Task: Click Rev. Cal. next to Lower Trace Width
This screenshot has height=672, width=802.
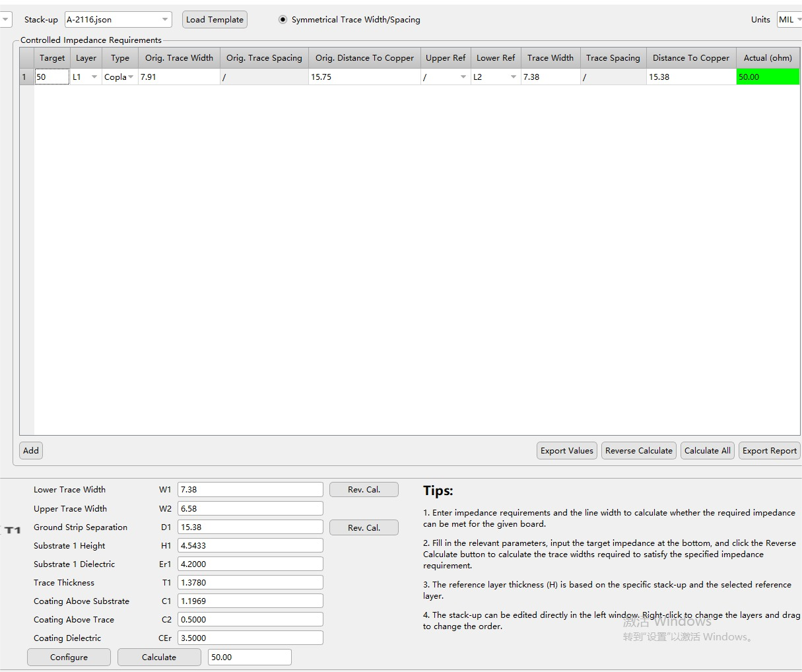Action: coord(364,490)
